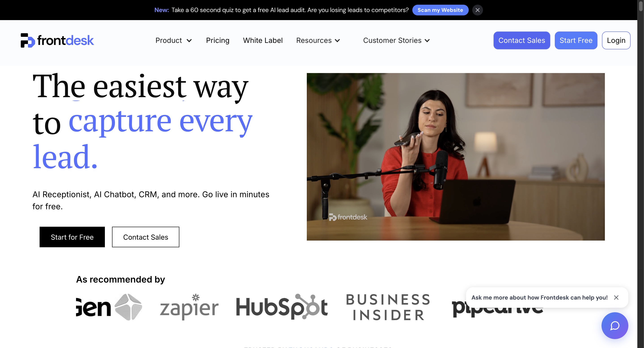Play the frontdesk hero video
Screen dimensions: 644x348
(x=456, y=157)
